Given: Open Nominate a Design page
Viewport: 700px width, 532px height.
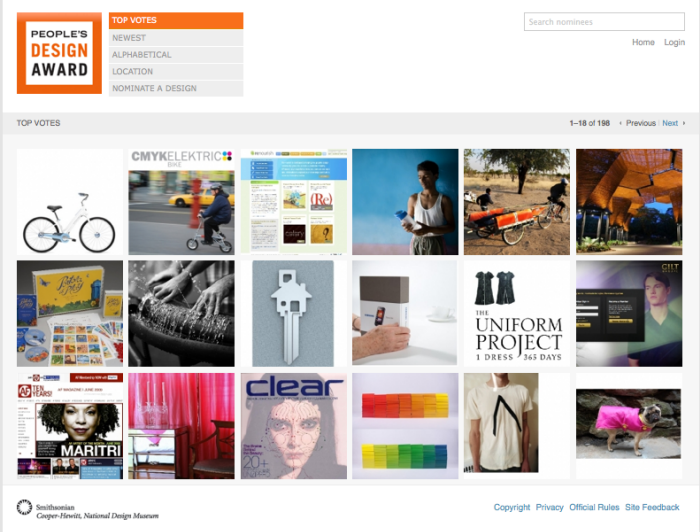Looking at the screenshot, I should [x=176, y=89].
